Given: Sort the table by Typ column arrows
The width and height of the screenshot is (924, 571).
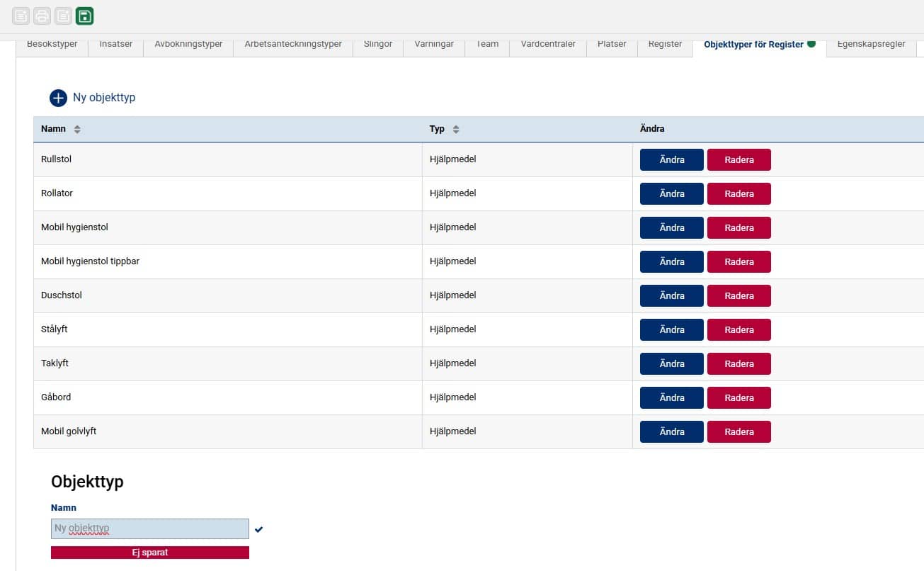Looking at the screenshot, I should pos(456,130).
